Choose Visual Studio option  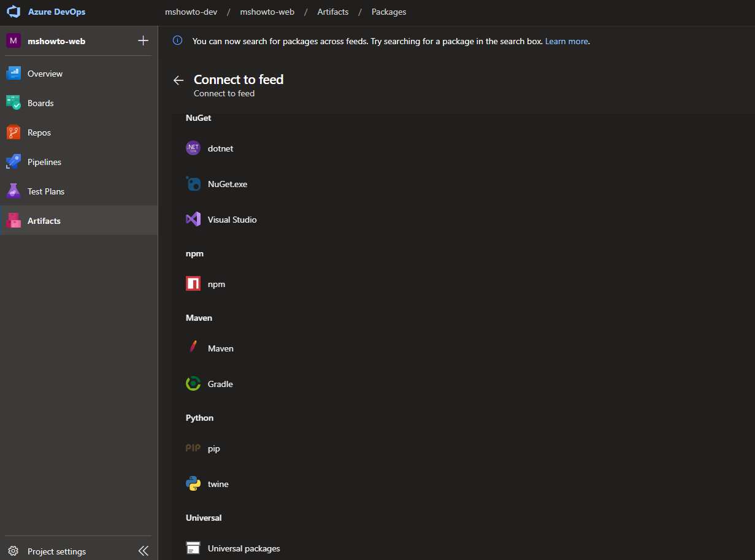(x=232, y=220)
